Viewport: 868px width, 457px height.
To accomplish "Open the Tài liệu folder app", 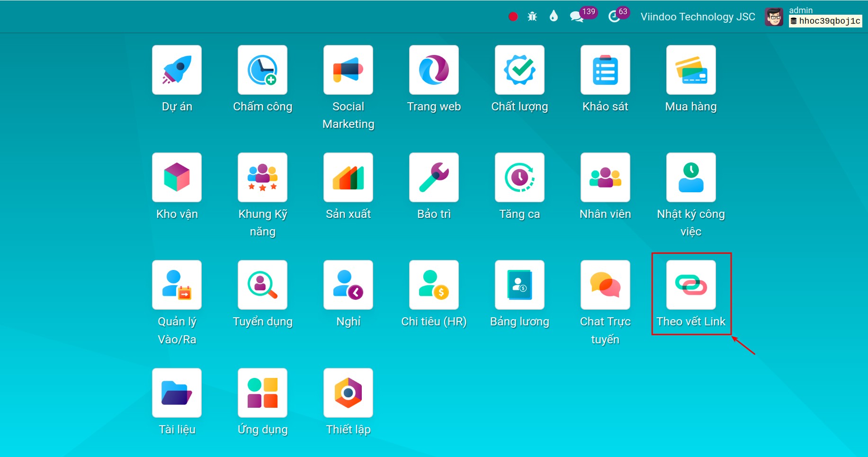I will (x=177, y=393).
